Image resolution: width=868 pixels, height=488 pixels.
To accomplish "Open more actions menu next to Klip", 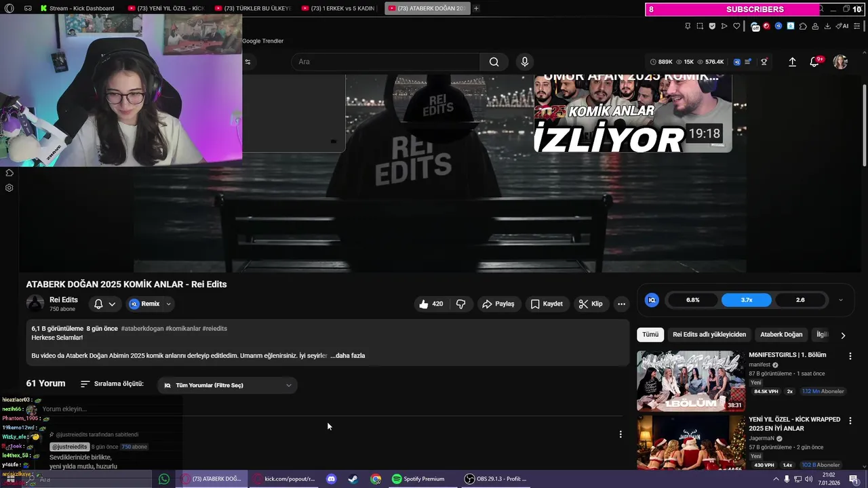I will pyautogui.click(x=621, y=304).
